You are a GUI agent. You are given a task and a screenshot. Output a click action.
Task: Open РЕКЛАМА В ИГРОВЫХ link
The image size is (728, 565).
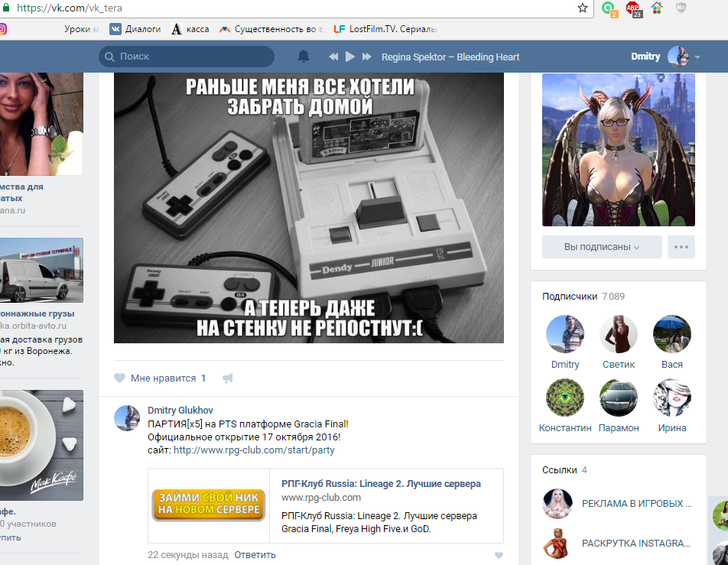point(636,504)
